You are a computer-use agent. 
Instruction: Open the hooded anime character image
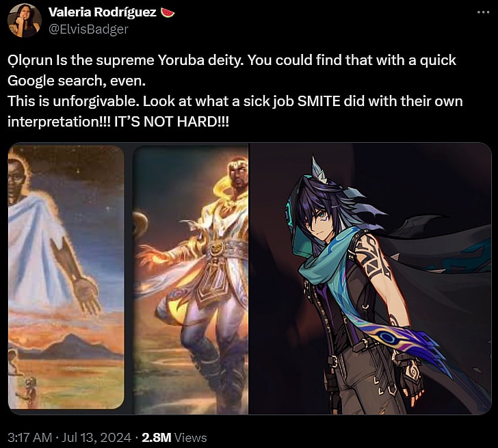tap(370, 279)
